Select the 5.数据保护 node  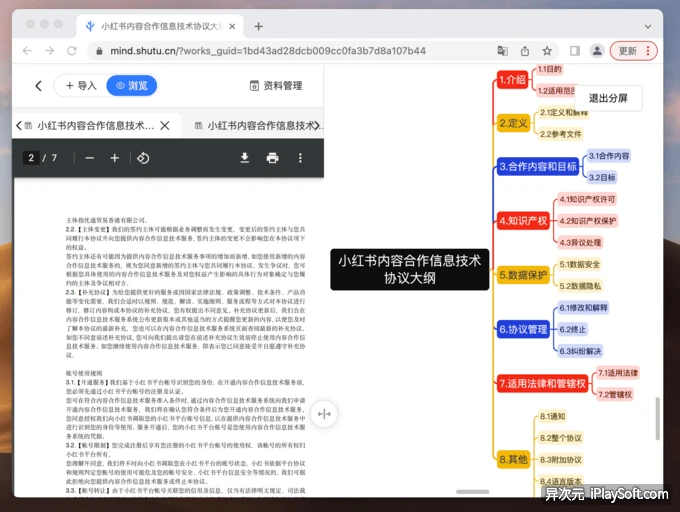(523, 275)
